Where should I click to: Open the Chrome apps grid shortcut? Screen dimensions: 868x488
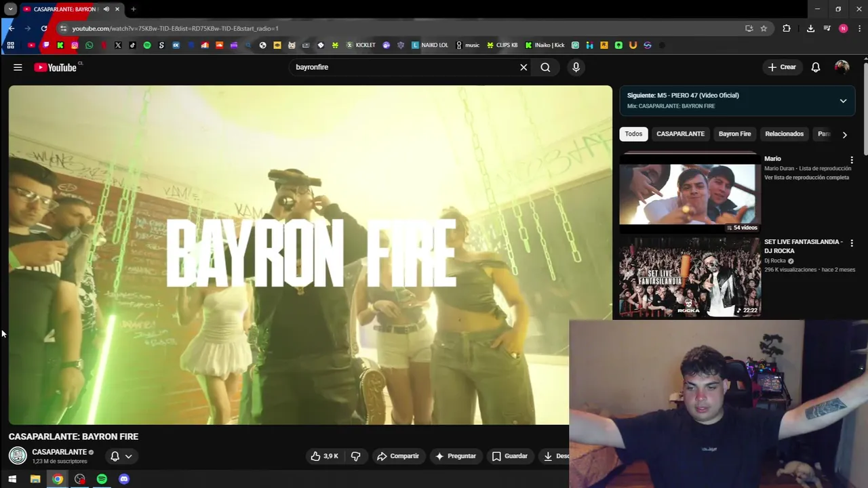click(x=10, y=45)
